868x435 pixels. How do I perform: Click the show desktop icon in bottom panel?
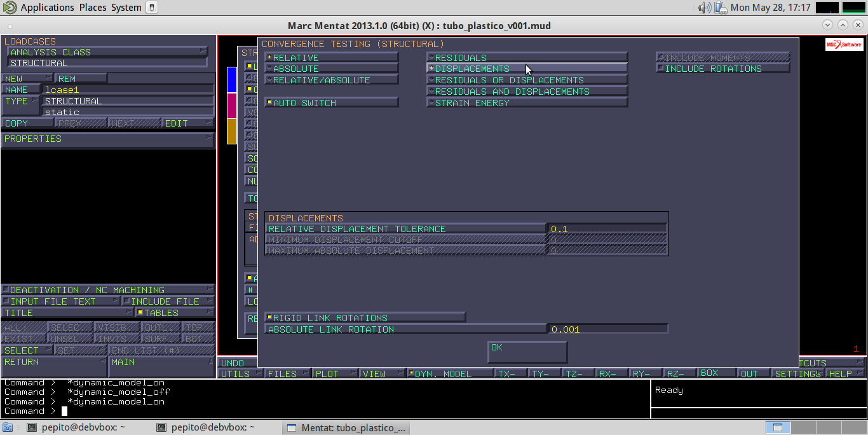click(8, 427)
